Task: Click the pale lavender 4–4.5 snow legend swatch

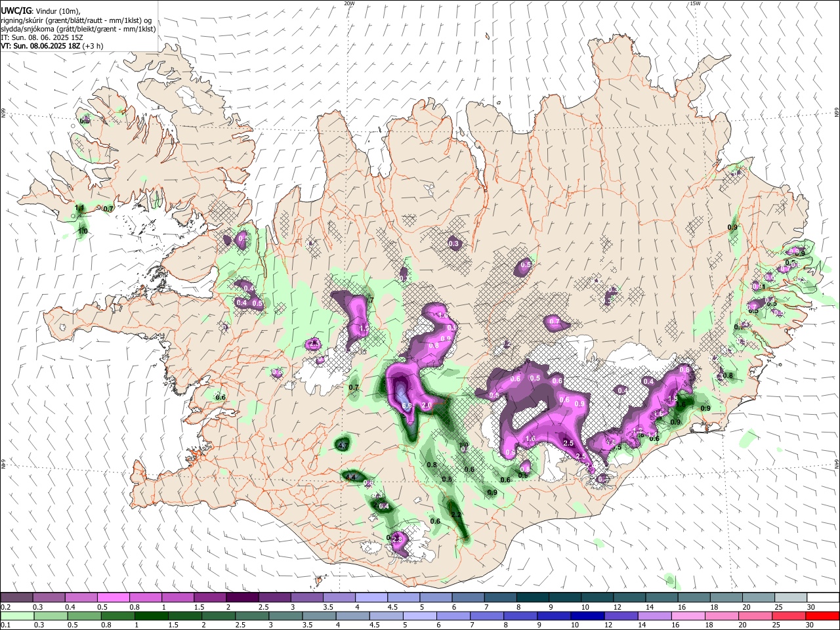Action: click(370, 598)
